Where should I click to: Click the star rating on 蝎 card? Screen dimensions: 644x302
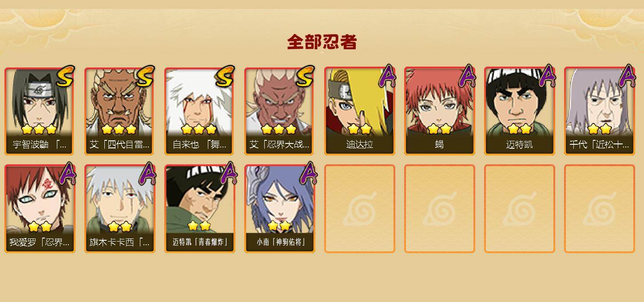439,129
